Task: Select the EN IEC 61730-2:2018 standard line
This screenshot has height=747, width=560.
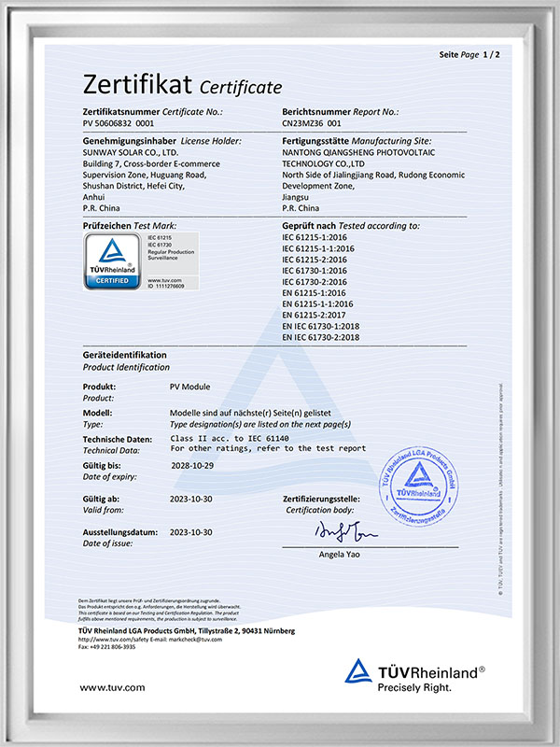Action: tap(321, 336)
